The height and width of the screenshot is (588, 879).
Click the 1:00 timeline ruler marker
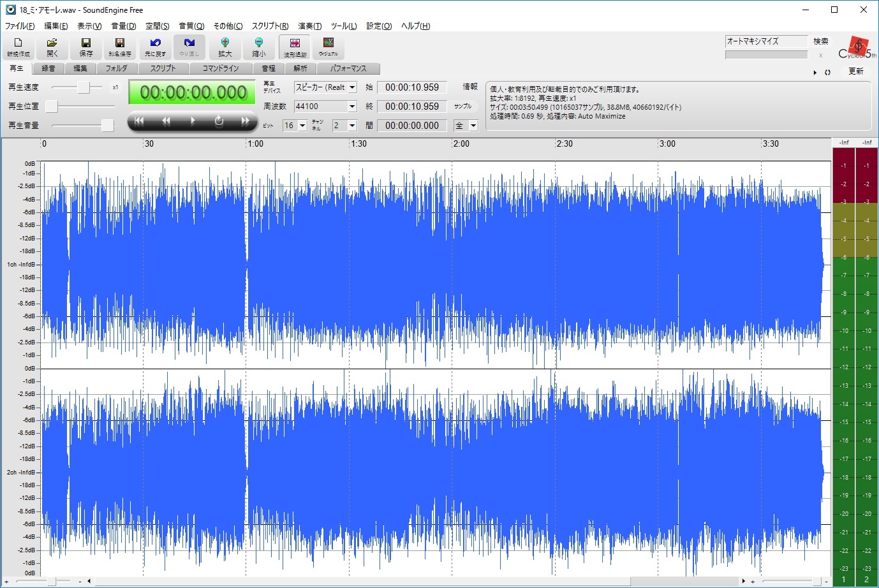[255, 143]
